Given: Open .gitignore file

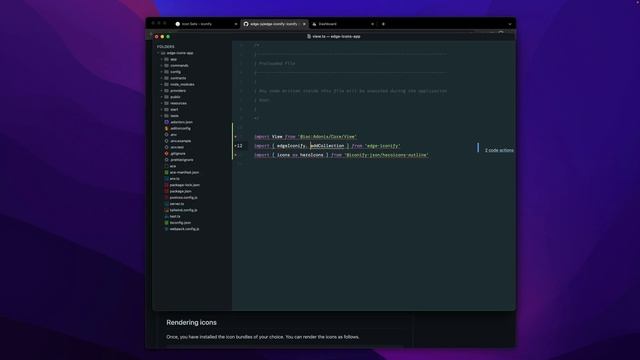Looking at the screenshot, I should pyautogui.click(x=178, y=153).
